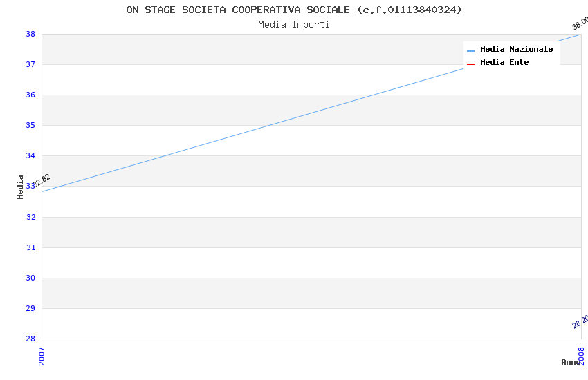Click the Anno x-axis title
This screenshot has width=588, height=380.
pos(571,362)
